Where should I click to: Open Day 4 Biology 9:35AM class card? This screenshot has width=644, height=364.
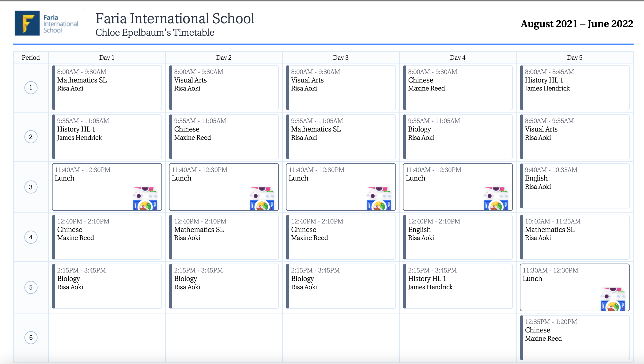click(458, 137)
